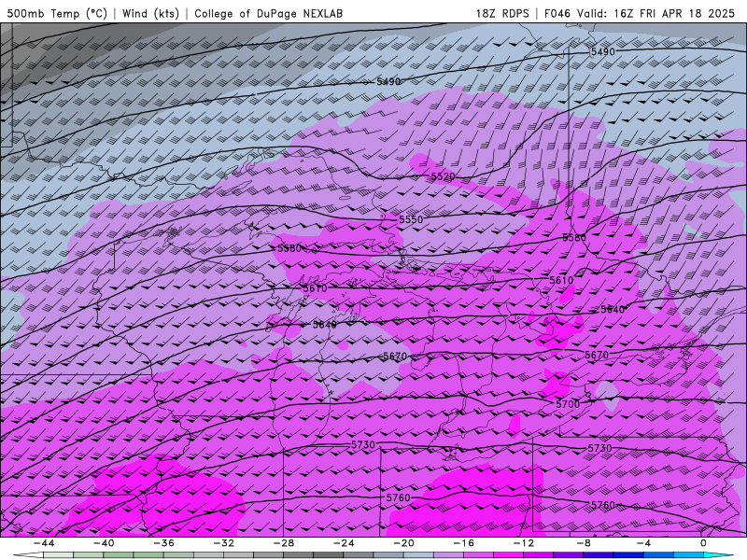Click the 'F046' forecast hour text
The image size is (747, 560).
coord(557,14)
